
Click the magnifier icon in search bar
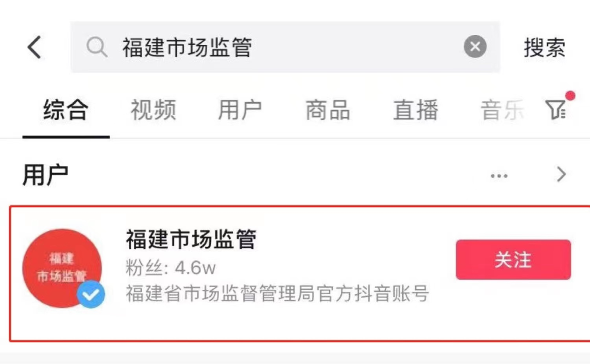coord(97,48)
